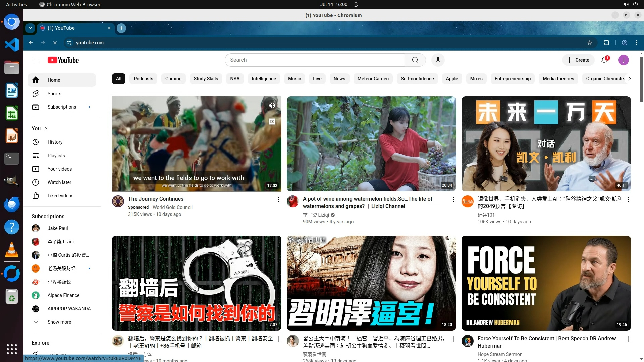Open the Jake Paul subscription channel
The height and width of the screenshot is (362, 644).
58,228
